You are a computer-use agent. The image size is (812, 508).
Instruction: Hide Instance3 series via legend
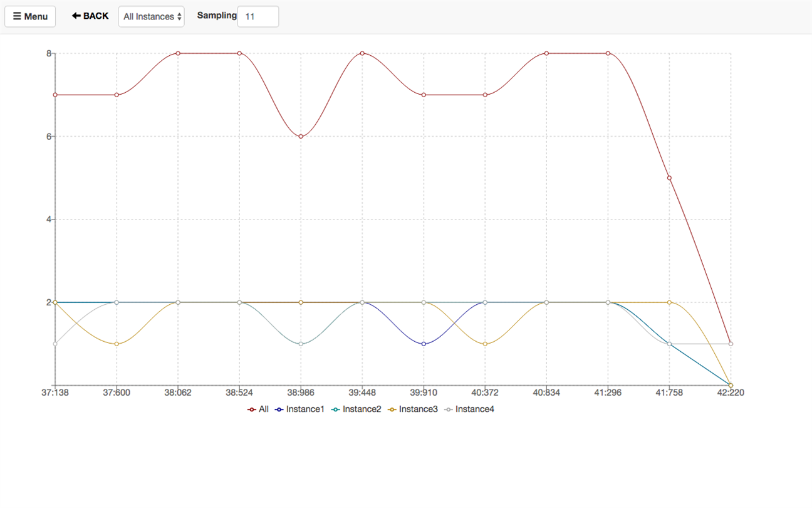coord(412,409)
